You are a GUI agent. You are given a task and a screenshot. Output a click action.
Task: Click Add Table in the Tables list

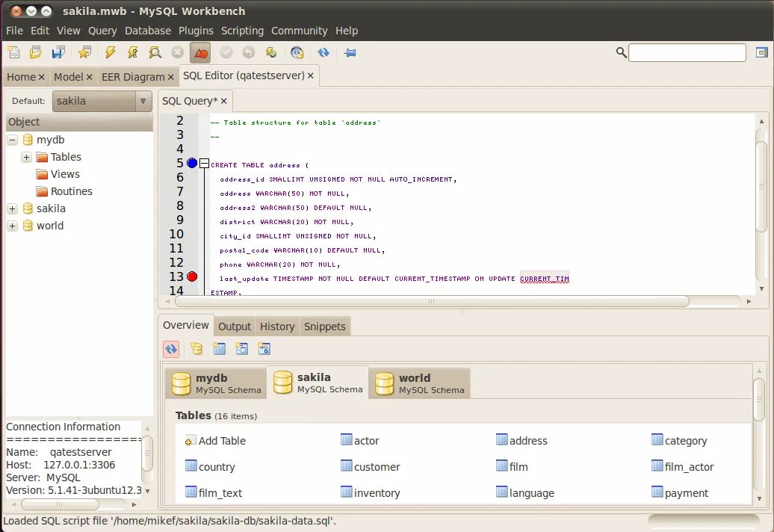coord(221,441)
